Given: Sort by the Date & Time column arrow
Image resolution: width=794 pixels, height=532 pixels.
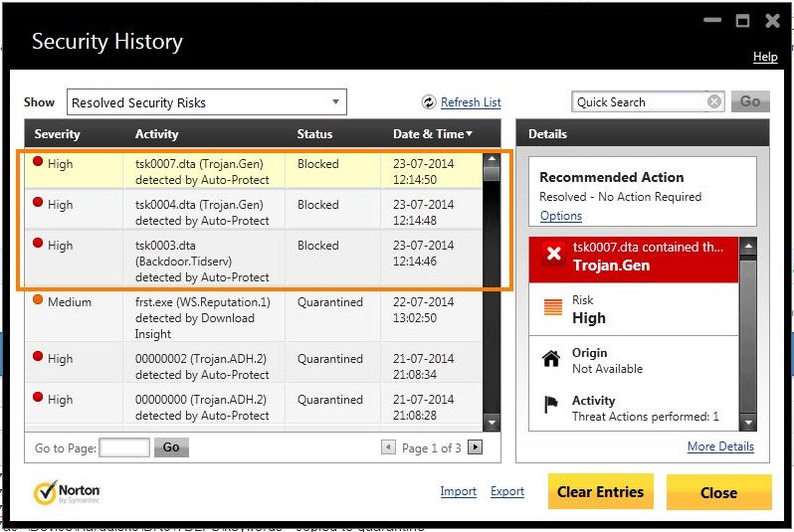Looking at the screenshot, I should (469, 133).
